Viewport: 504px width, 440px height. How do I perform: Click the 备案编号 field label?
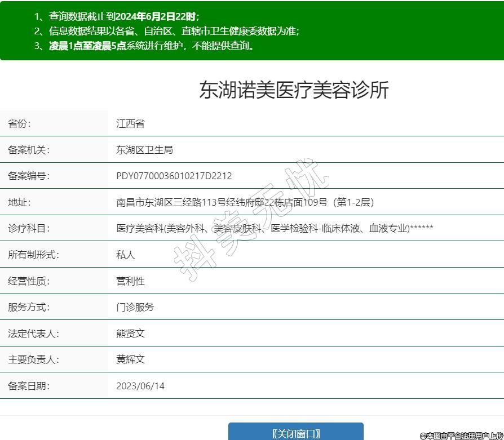29,176
